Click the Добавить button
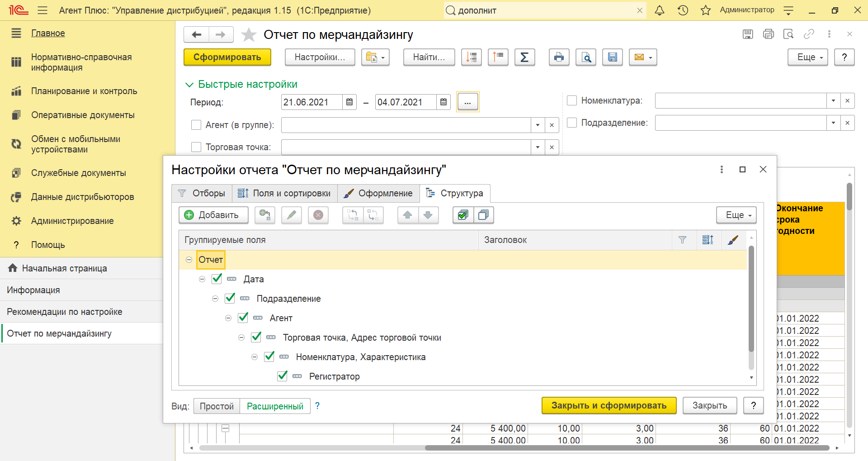Screen dimensions: 868x461 click(213, 215)
